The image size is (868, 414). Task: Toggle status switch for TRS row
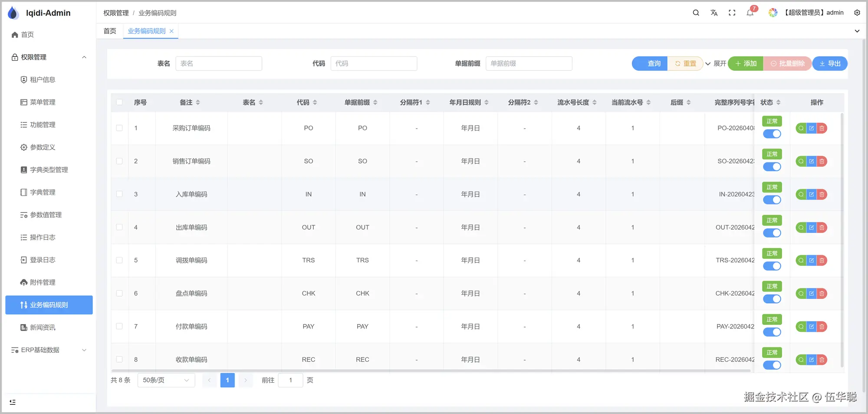pos(772,266)
